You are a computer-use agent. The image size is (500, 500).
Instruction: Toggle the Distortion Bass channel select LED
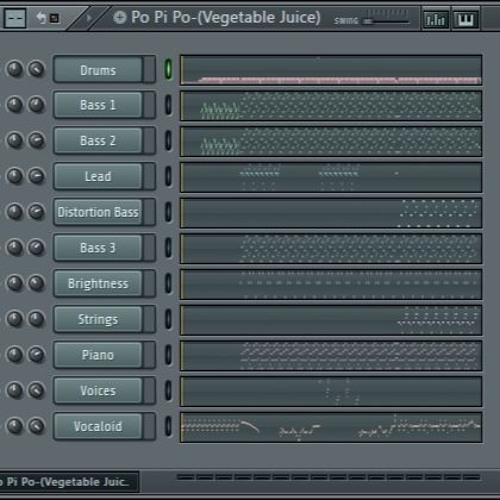pyautogui.click(x=169, y=212)
